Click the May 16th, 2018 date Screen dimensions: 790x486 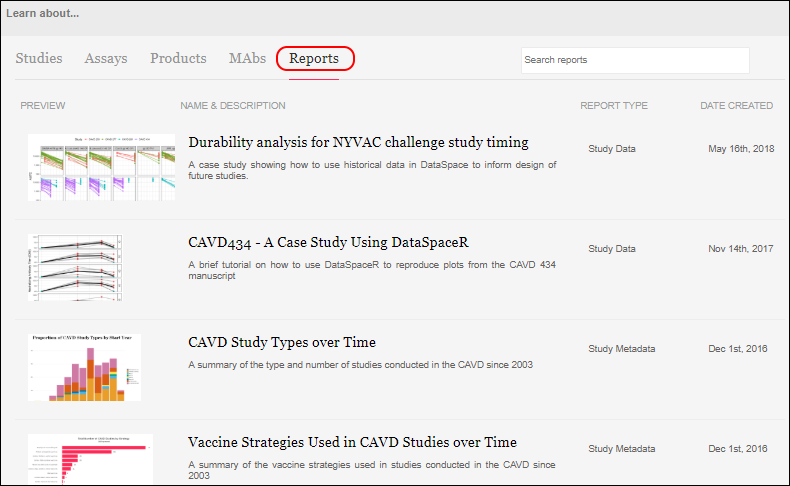click(x=741, y=149)
